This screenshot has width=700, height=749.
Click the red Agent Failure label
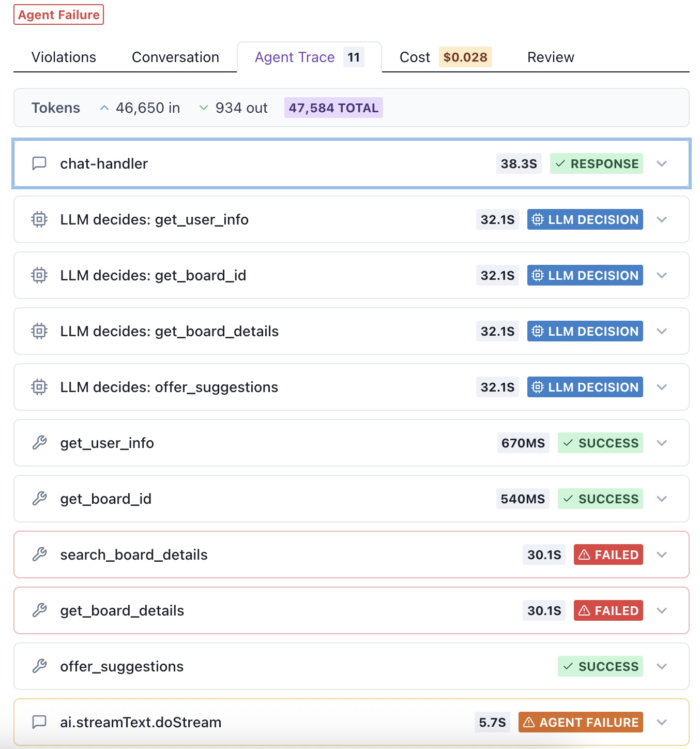pos(58,14)
